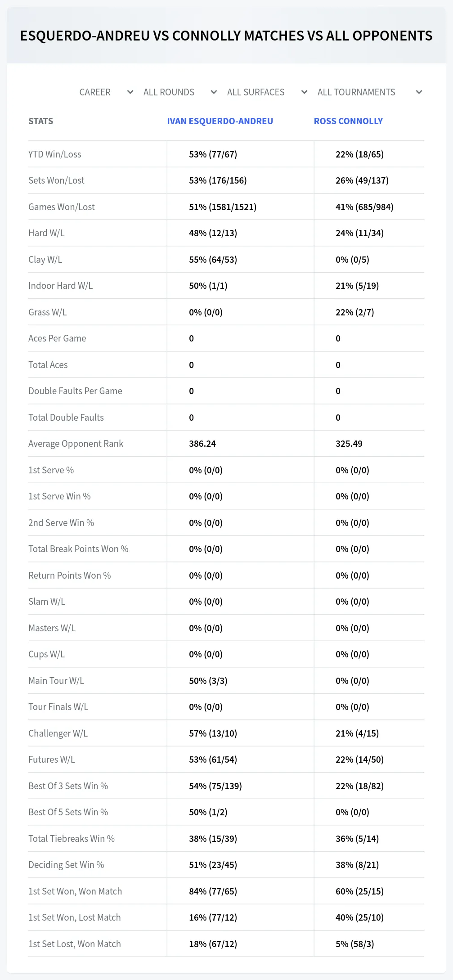Viewport: 453px width, 980px height.
Task: Click the chevron beside ALL SURFACES
Action: coord(304,92)
